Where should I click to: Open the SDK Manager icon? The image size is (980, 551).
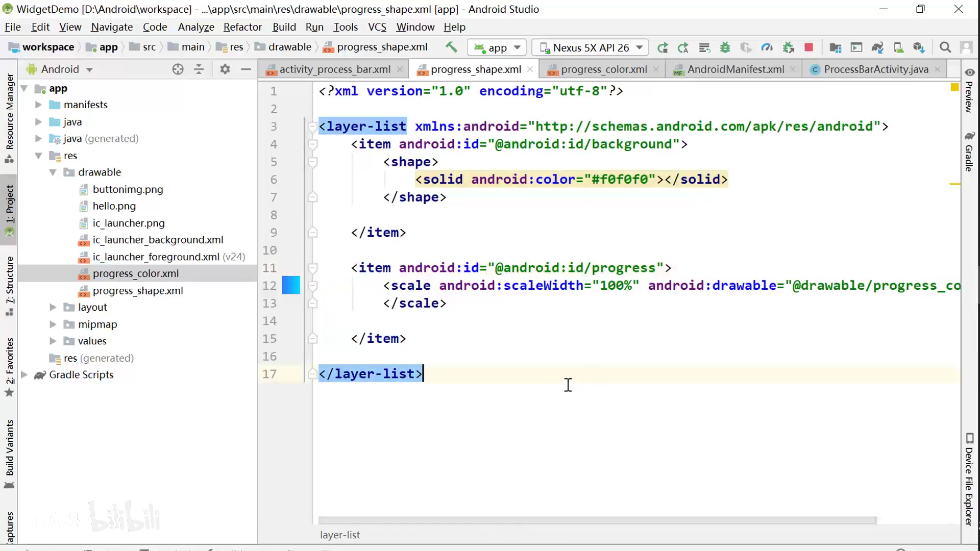[919, 47]
